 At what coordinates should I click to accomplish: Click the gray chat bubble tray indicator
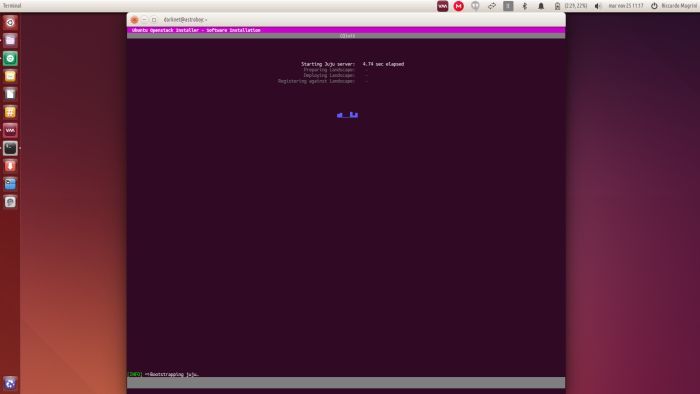pos(475,6)
